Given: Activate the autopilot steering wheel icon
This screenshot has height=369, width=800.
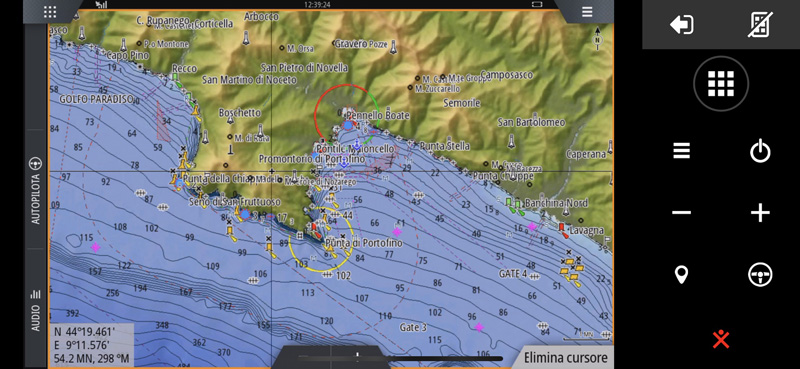Looking at the screenshot, I should pyautogui.click(x=760, y=275).
